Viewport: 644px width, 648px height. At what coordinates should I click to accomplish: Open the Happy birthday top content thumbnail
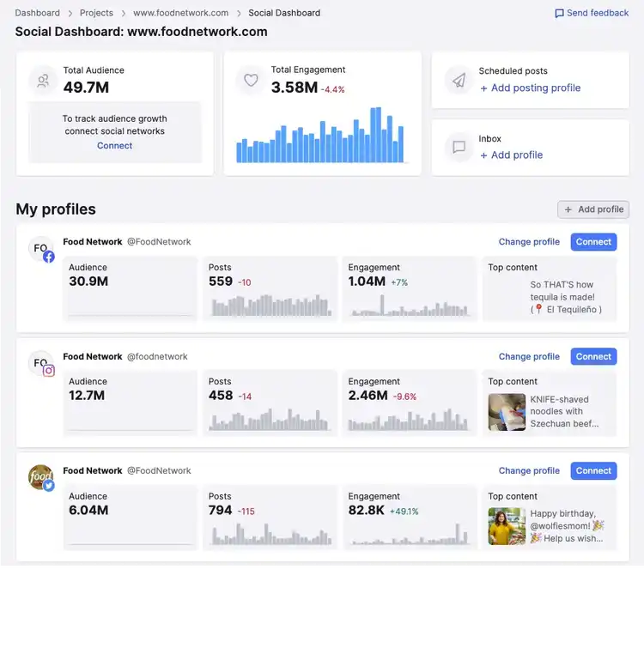tap(507, 526)
